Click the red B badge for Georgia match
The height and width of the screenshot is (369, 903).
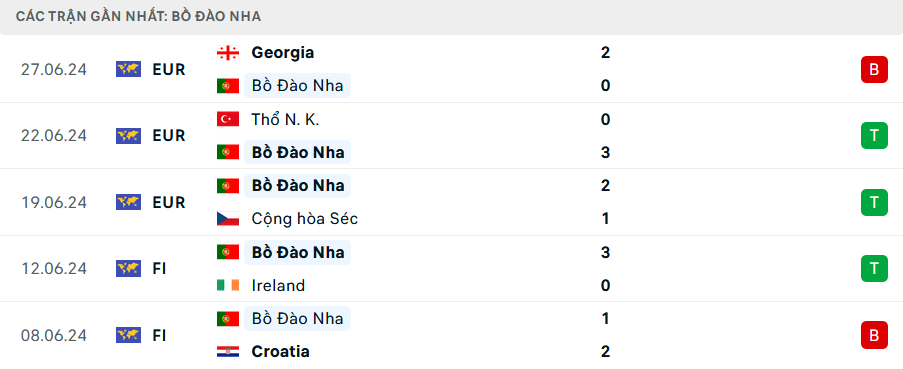874,70
